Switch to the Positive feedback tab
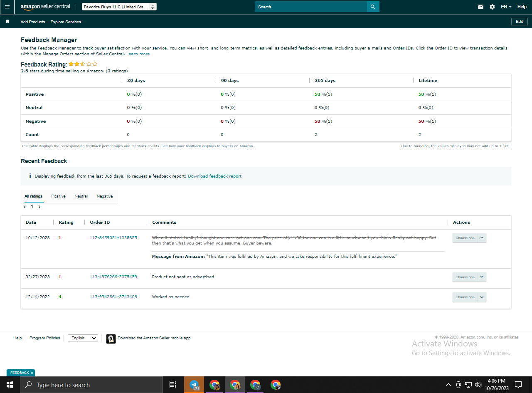Image resolution: width=532 pixels, height=393 pixels. tap(58, 196)
